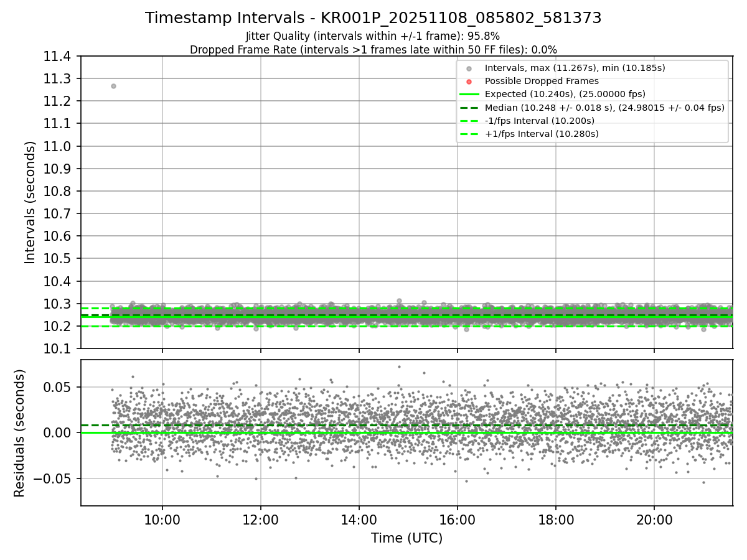Click the '18:00' x-axis tick label
This screenshot has height=560, width=747.
click(x=556, y=520)
